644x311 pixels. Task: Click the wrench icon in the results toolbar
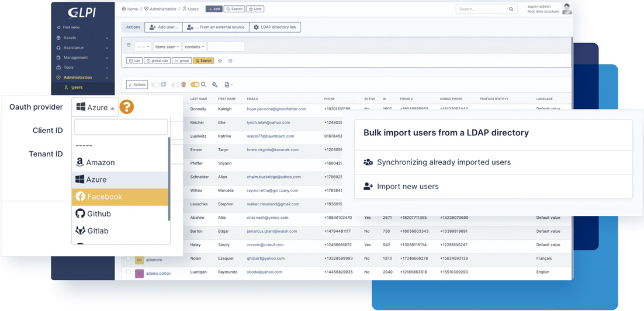(214, 85)
